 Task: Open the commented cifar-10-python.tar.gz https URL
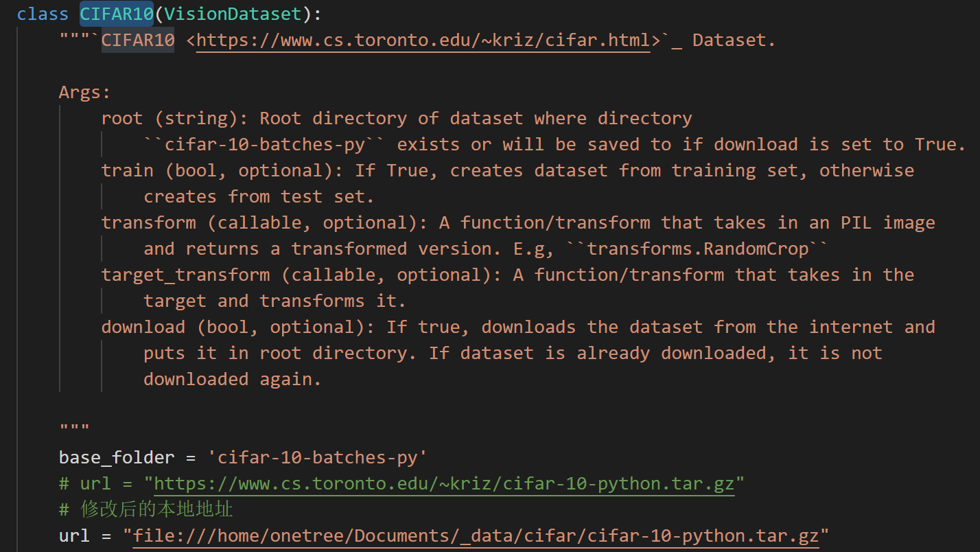[x=444, y=484]
